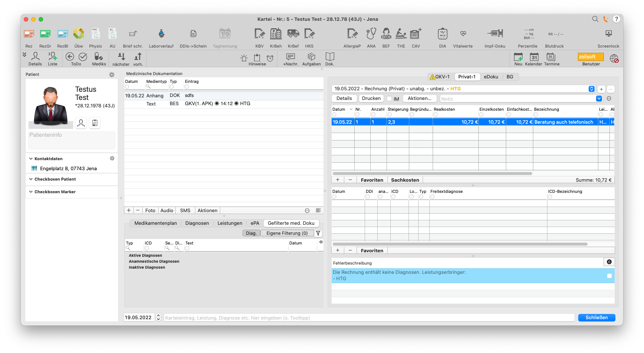Viewport: 644px width, 353px height.
Task: Open the Physio form icon
Action: point(95,33)
